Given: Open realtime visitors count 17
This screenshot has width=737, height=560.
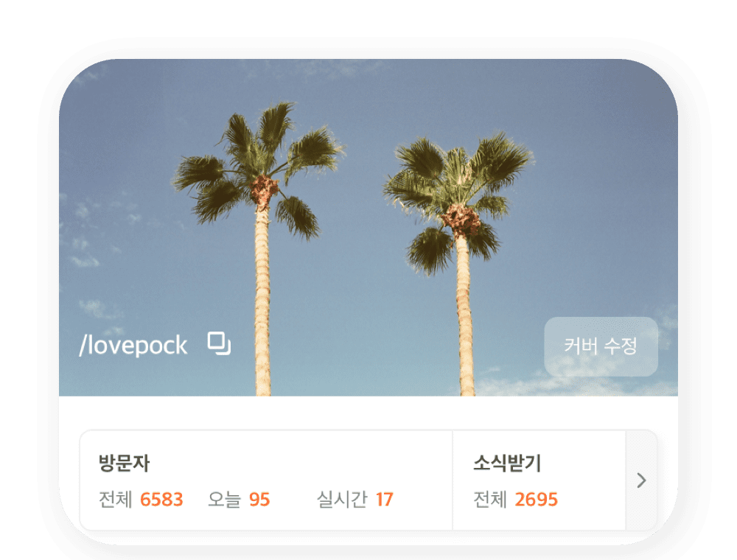Looking at the screenshot, I should pos(385,499).
